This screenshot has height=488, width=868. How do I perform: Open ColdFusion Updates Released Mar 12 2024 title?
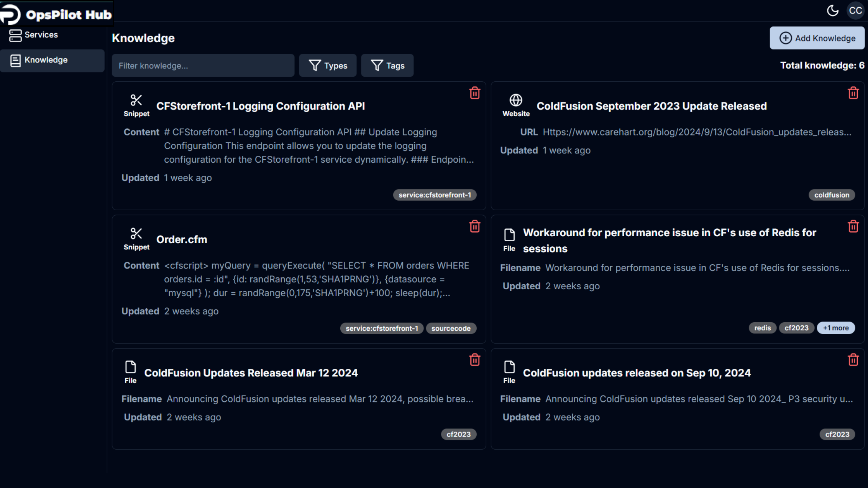coord(251,373)
